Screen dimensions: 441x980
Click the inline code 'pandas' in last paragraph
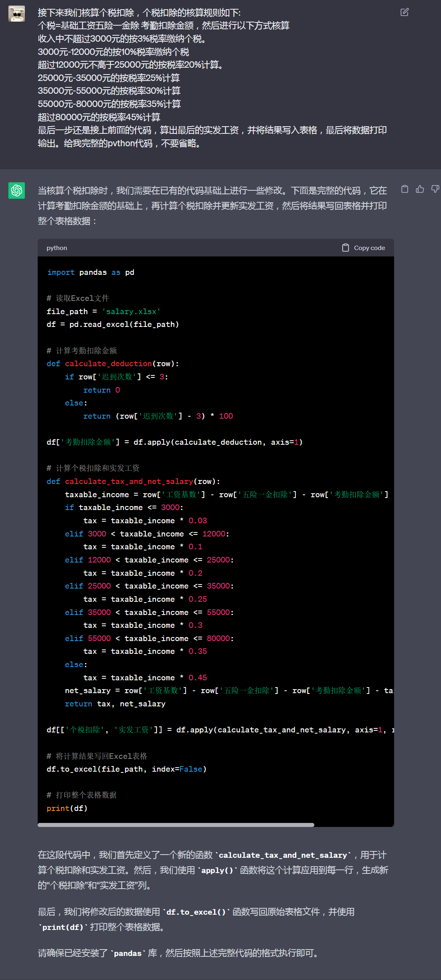(128, 954)
